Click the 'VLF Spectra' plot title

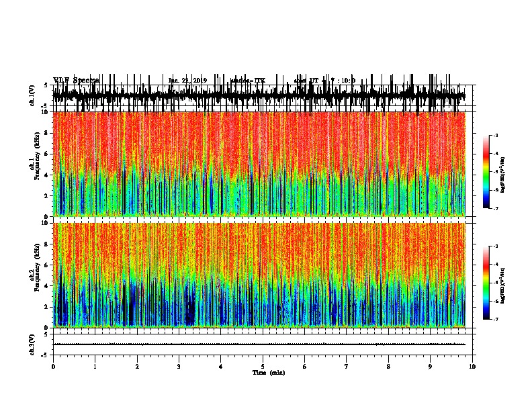pos(76,81)
